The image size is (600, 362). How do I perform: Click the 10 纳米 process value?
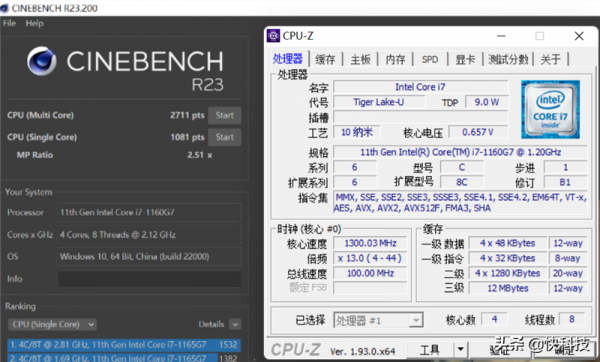(357, 132)
